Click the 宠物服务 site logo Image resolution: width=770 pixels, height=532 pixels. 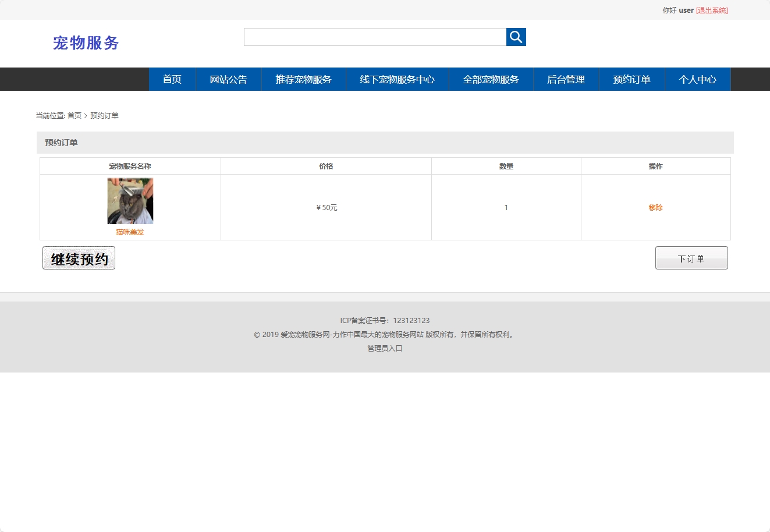86,42
